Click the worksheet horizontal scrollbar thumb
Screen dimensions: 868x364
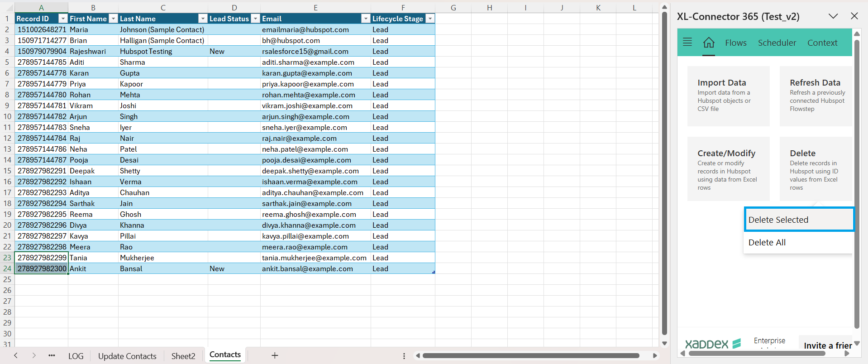[x=530, y=356]
